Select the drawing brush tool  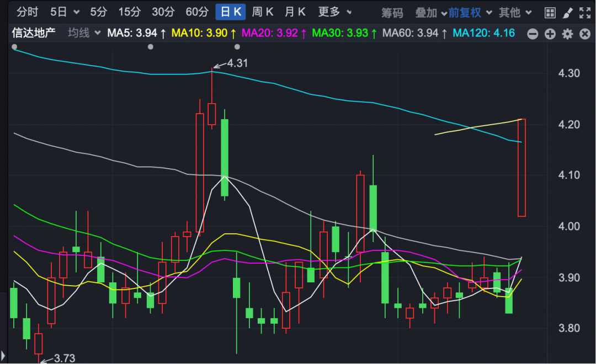567,12
